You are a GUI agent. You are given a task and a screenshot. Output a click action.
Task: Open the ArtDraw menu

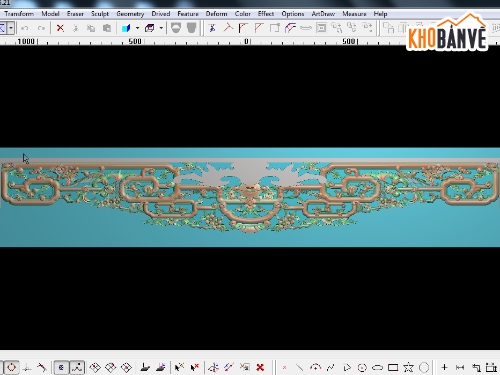tap(323, 14)
